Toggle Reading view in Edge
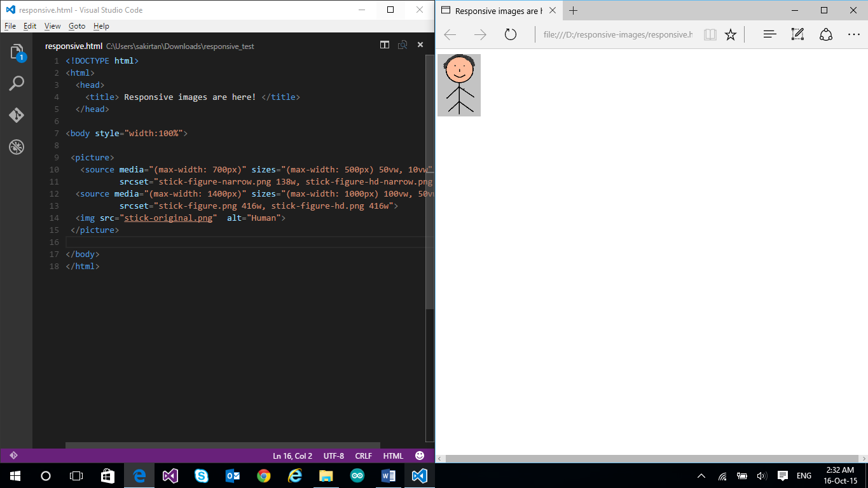The image size is (868, 488). click(710, 34)
